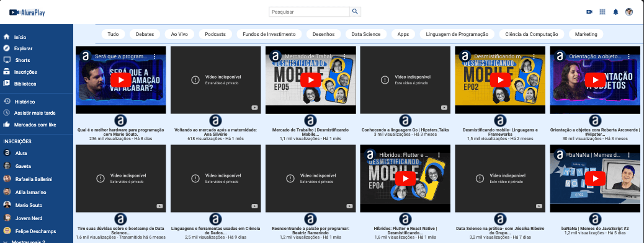The width and height of the screenshot is (644, 243).
Task: Click Rafaella Ballerini channel avatar
Action: tap(7, 179)
